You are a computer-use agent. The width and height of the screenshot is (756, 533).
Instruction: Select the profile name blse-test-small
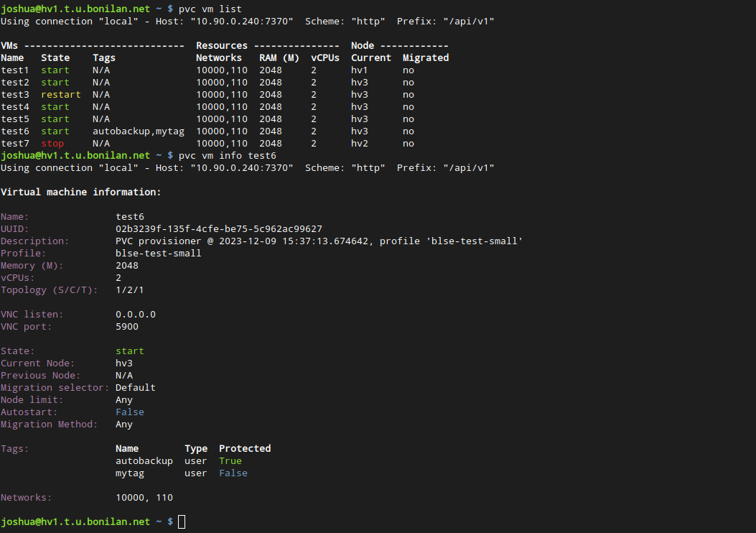158,253
